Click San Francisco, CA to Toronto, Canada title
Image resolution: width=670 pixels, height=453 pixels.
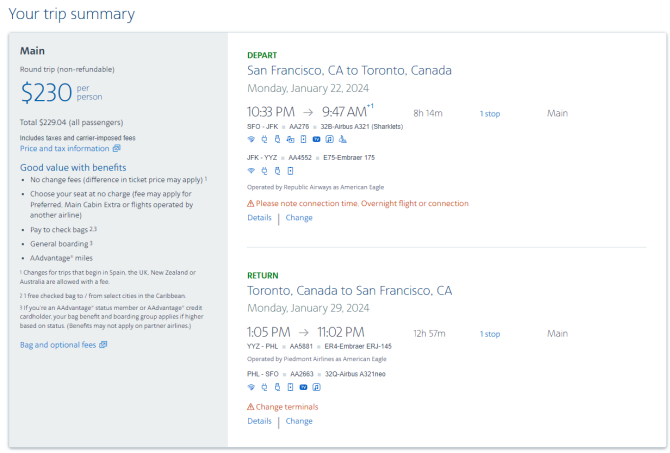pos(349,70)
